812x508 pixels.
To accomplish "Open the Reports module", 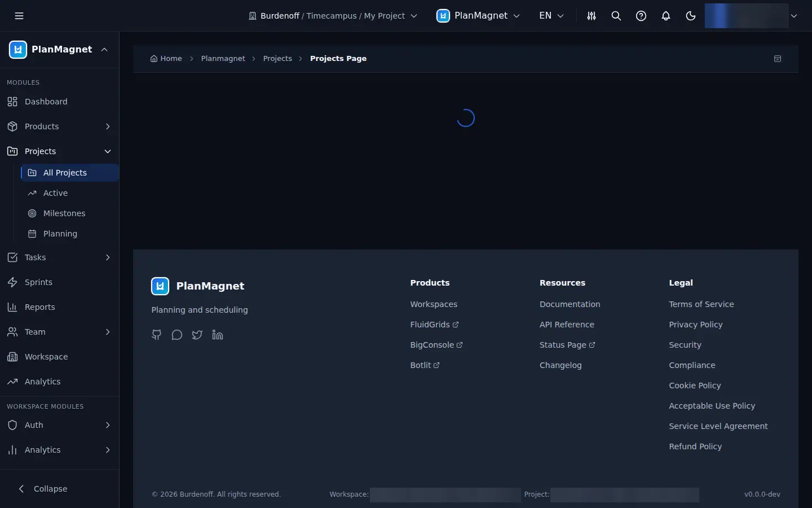I will (59, 307).
